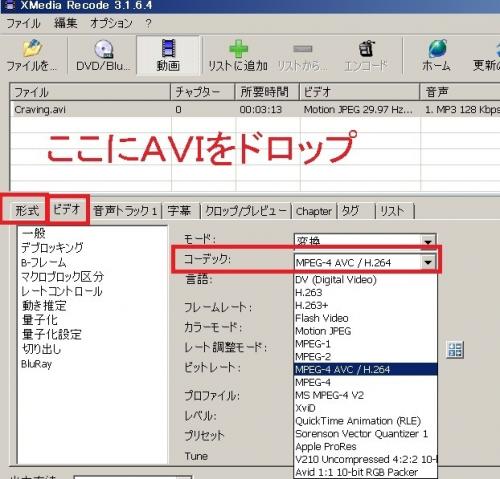Choose Apple ProRes codec option
The image size is (500, 479).
pyautogui.click(x=365, y=446)
